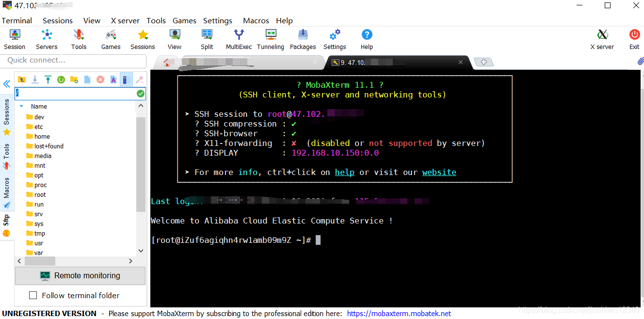Start the X server button
This screenshot has width=644, height=319.
tap(602, 39)
